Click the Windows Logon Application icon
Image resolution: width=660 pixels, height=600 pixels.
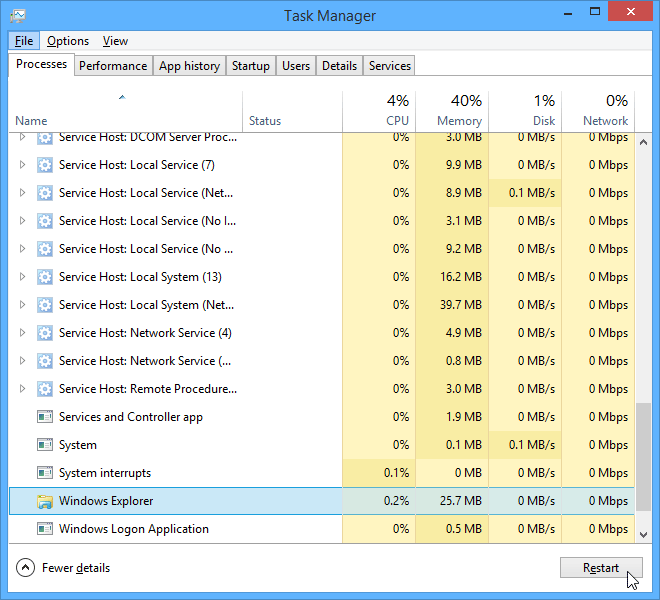tap(45, 529)
